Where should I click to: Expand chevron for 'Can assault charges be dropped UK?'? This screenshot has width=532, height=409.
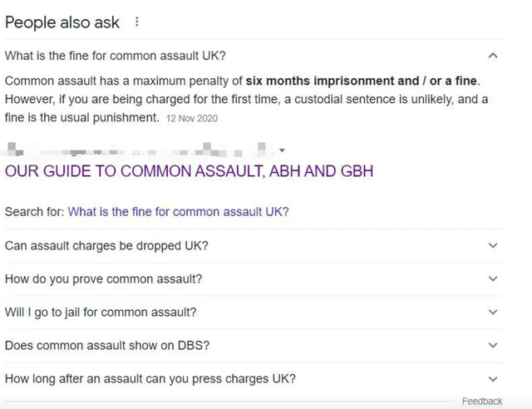click(493, 246)
